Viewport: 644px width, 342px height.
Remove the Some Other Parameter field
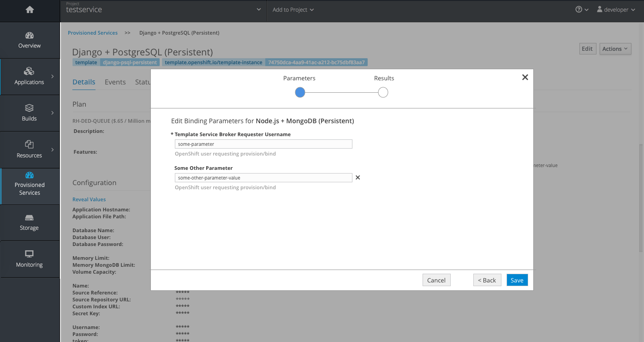click(358, 178)
